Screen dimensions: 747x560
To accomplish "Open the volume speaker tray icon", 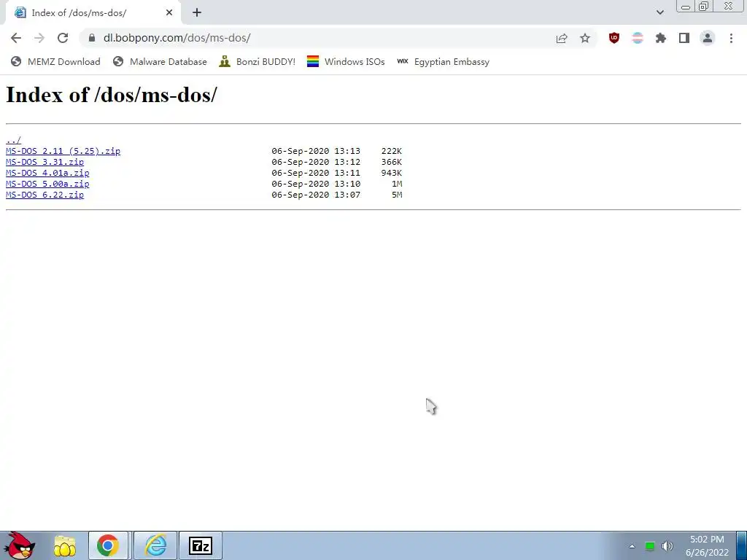I will [x=667, y=546].
